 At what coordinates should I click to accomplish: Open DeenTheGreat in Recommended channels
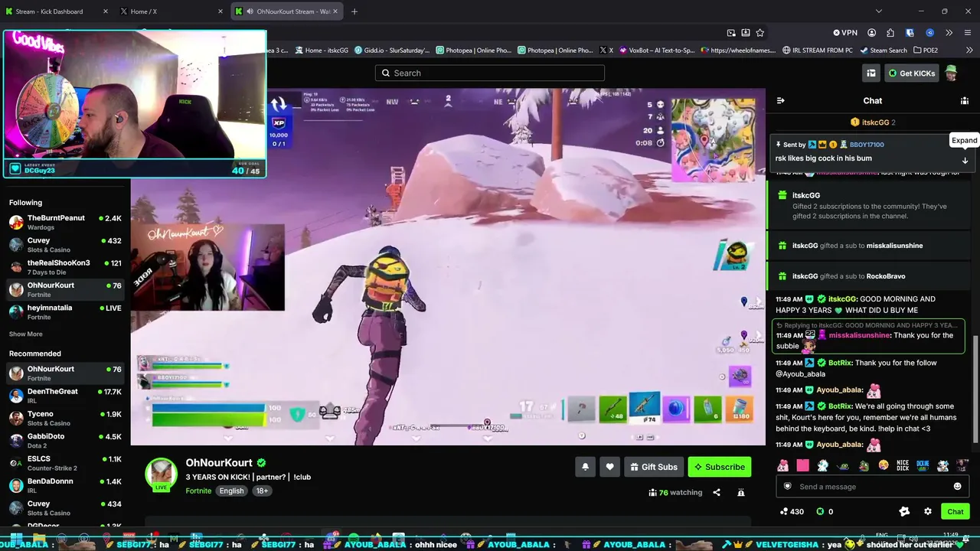tap(65, 396)
